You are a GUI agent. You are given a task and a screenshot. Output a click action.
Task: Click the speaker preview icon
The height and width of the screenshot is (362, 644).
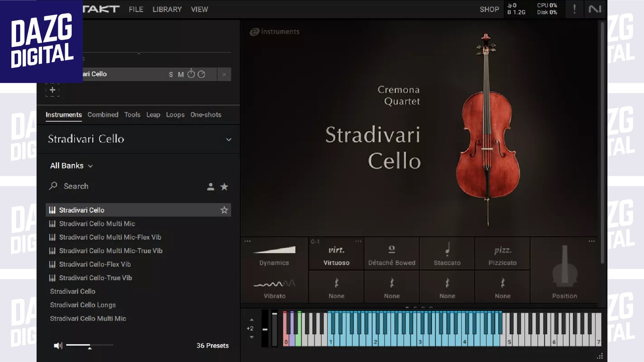point(58,346)
